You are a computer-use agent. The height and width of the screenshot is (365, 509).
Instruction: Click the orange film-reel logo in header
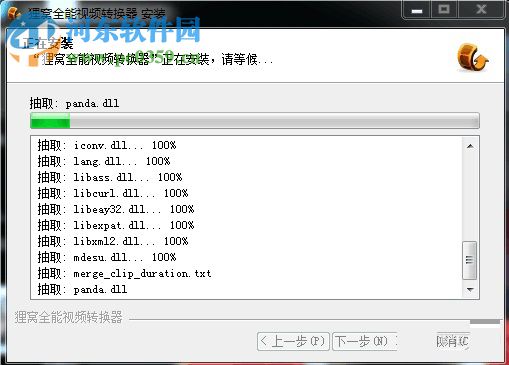(473, 58)
